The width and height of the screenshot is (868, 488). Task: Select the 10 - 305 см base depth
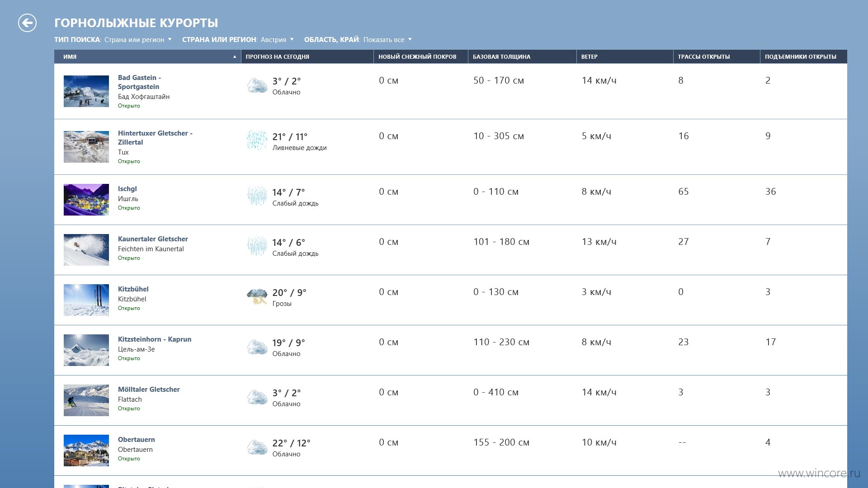click(499, 136)
